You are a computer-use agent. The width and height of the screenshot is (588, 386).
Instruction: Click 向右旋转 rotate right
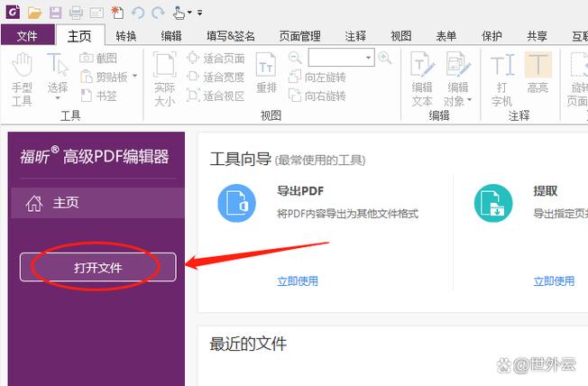pos(317,96)
